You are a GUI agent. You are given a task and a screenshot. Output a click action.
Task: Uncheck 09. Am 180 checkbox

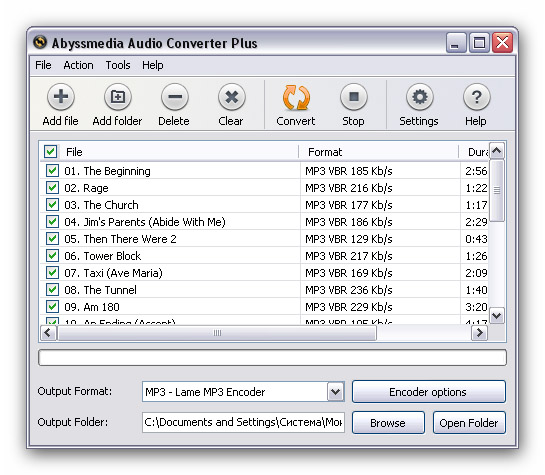[x=52, y=306]
